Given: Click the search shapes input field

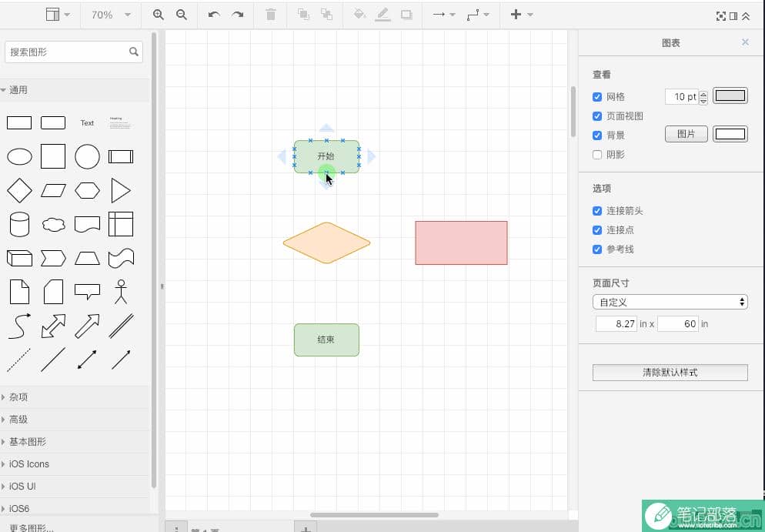Looking at the screenshot, I should tap(74, 52).
